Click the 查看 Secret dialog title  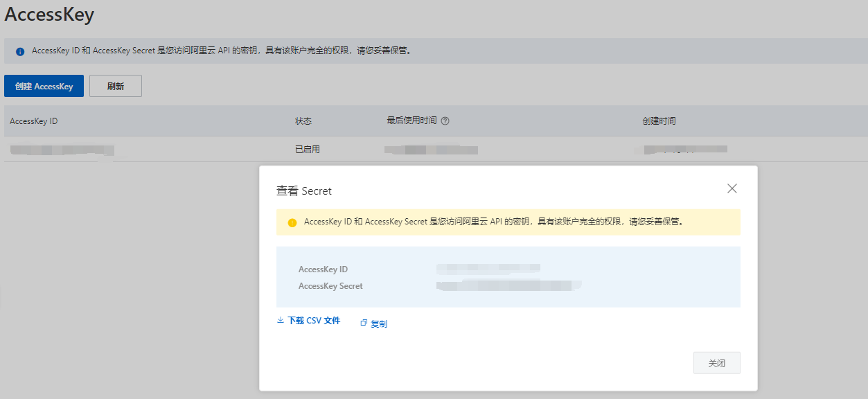point(304,190)
